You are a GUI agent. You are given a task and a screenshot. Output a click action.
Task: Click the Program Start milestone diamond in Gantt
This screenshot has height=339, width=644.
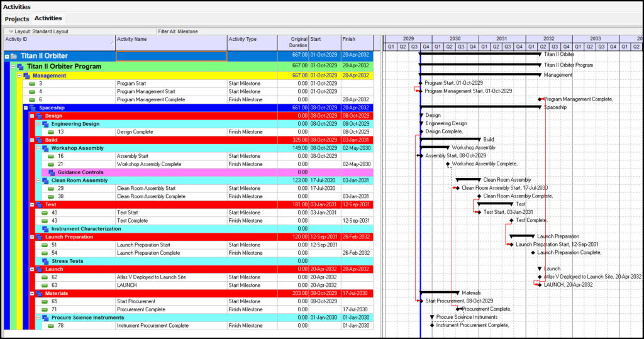[x=420, y=83]
